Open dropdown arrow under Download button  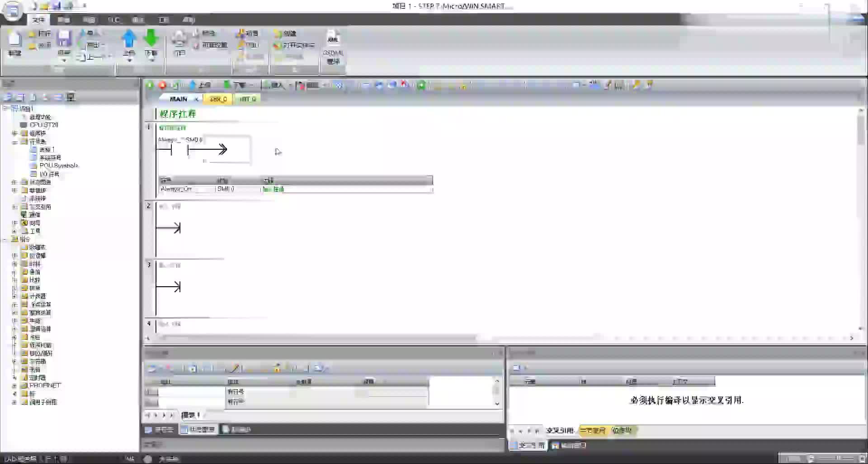click(151, 60)
